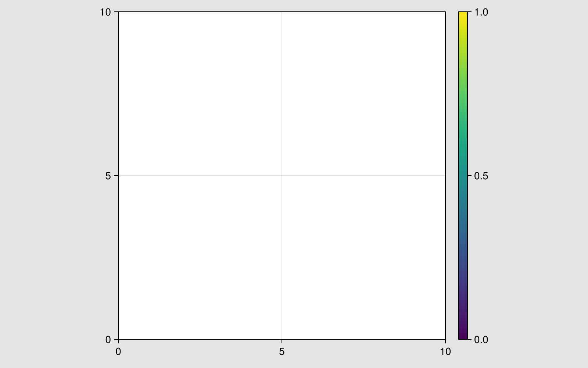This screenshot has width=588, height=368.
Task: Click the y-axis tick label "0"
Action: 108,340
